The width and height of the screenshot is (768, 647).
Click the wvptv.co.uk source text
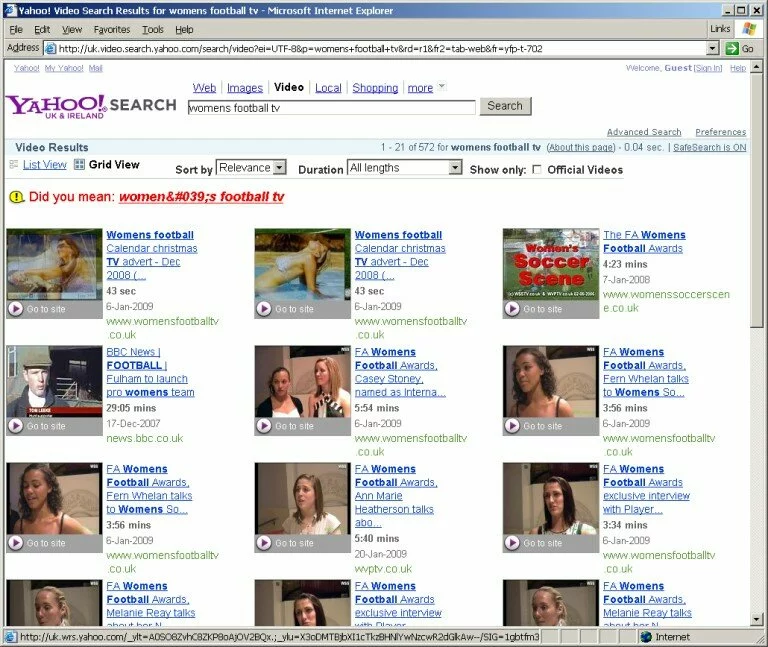[383, 569]
